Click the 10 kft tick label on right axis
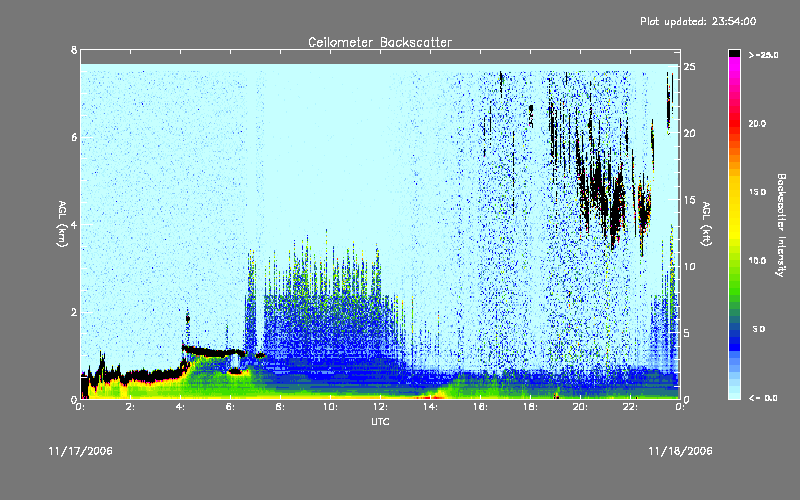The height and width of the screenshot is (500, 800). (x=689, y=266)
